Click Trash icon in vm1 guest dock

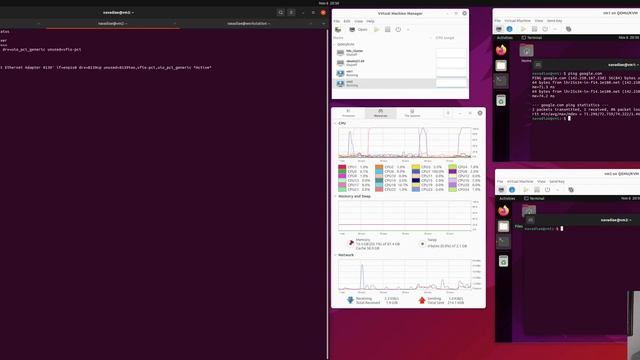pos(501,100)
